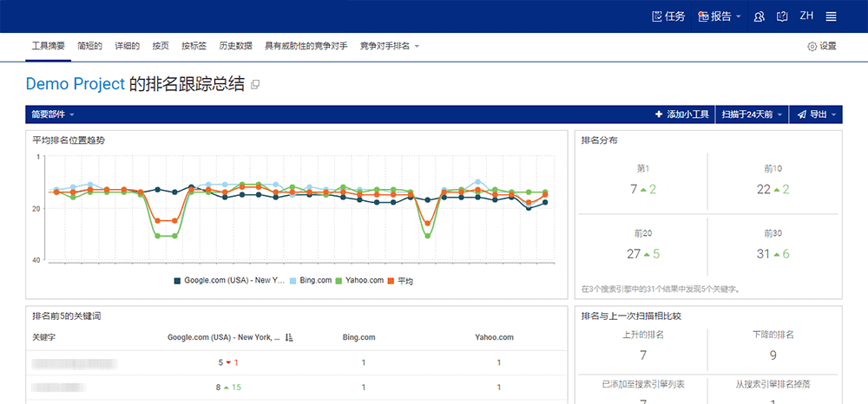
Task: Go to the 历史数据 tab
Action: click(236, 46)
